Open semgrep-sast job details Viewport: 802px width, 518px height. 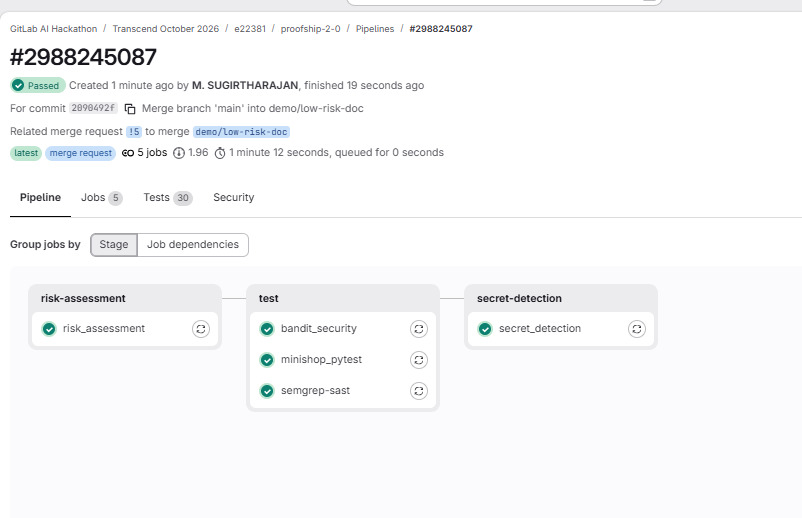click(x=316, y=391)
